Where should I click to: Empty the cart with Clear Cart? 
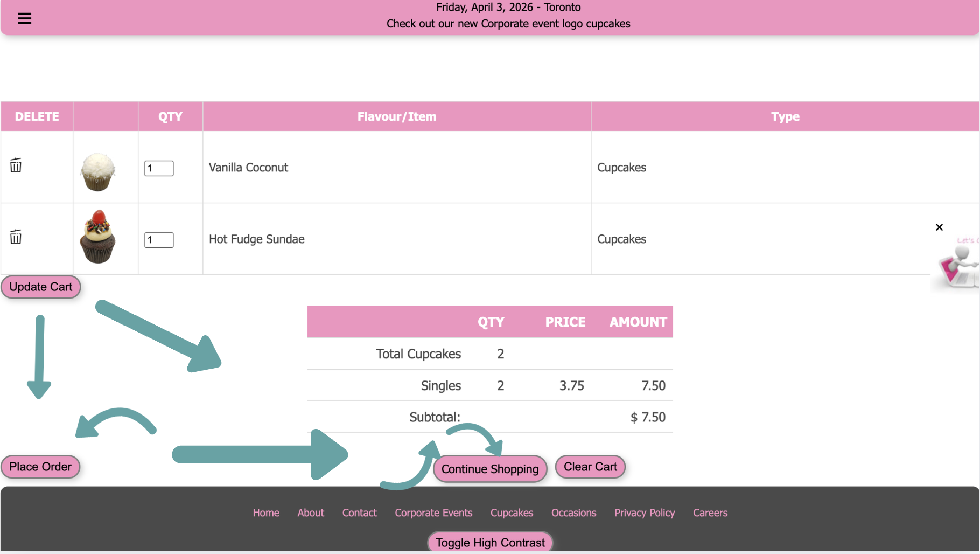click(590, 467)
